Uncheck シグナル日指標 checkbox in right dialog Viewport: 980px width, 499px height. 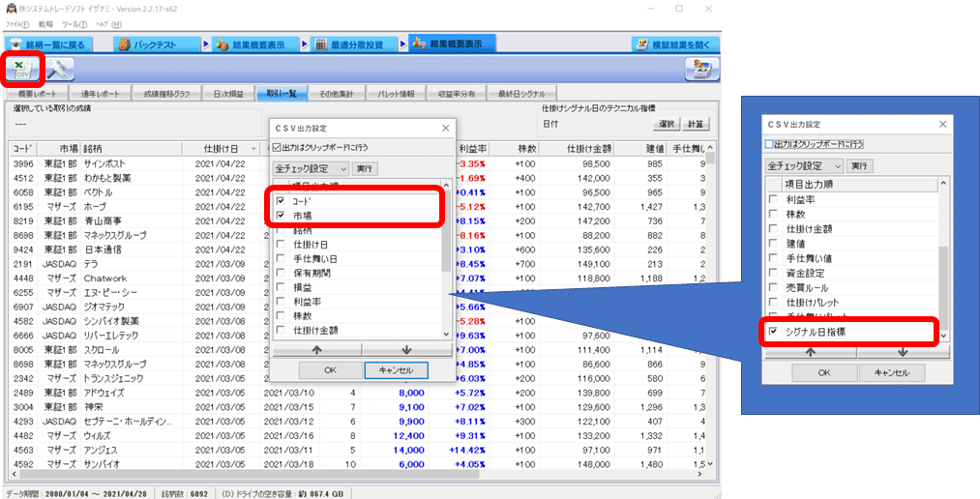click(x=773, y=332)
